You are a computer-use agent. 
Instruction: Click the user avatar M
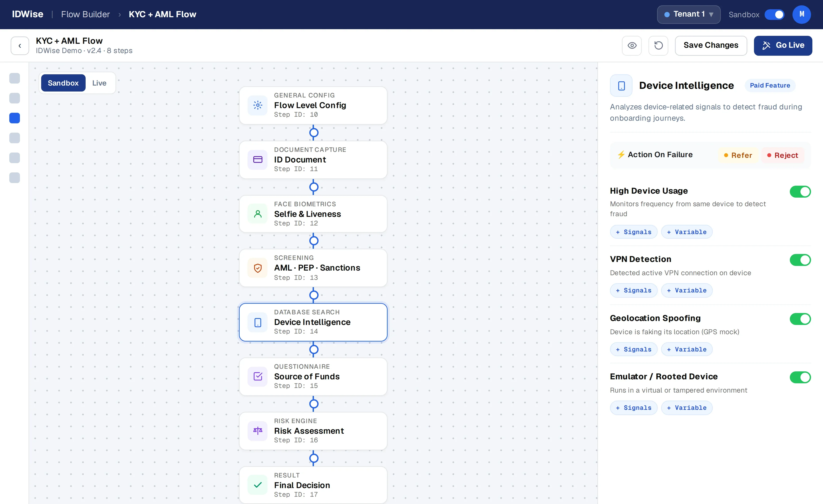[801, 14]
